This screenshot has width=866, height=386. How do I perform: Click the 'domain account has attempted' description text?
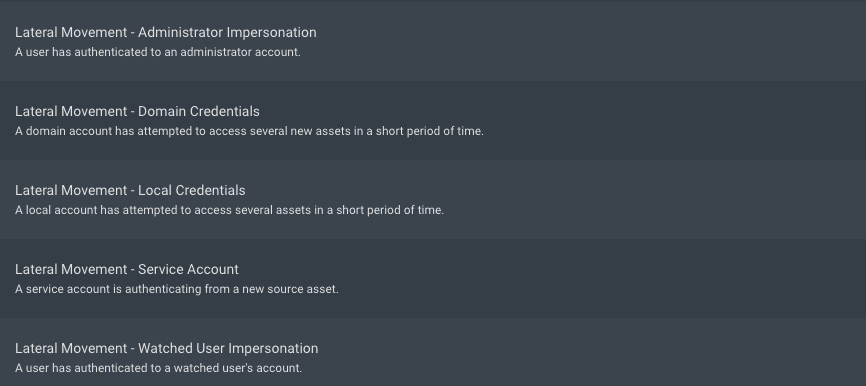(249, 131)
